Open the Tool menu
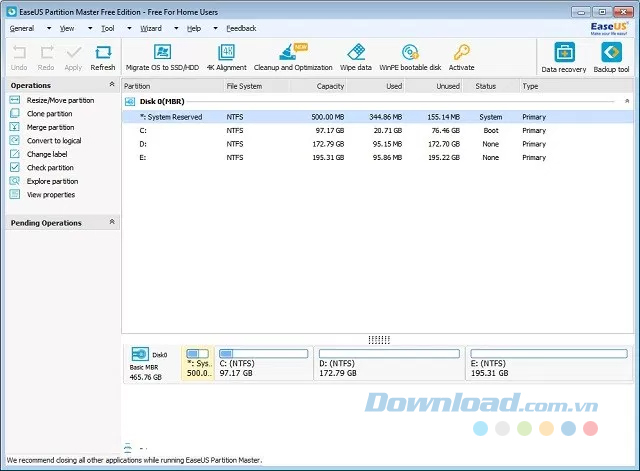 [x=108, y=29]
